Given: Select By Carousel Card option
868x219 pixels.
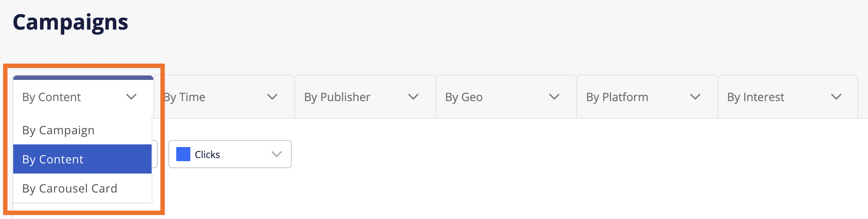Looking at the screenshot, I should pos(70,189).
